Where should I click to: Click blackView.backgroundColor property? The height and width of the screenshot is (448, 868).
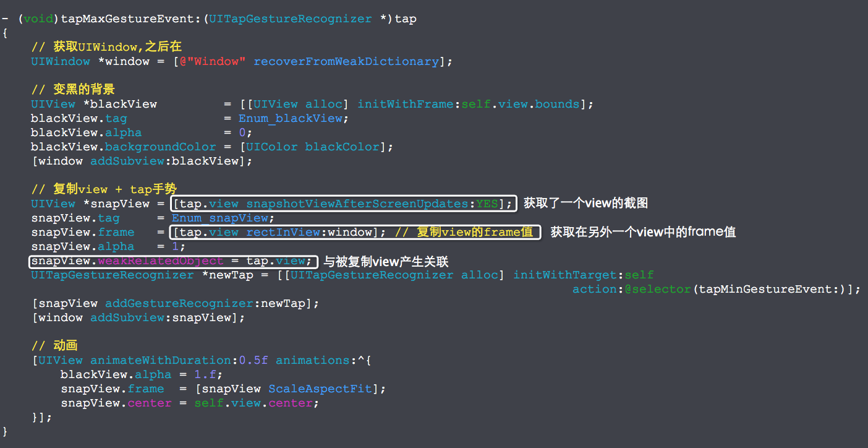click(x=124, y=147)
